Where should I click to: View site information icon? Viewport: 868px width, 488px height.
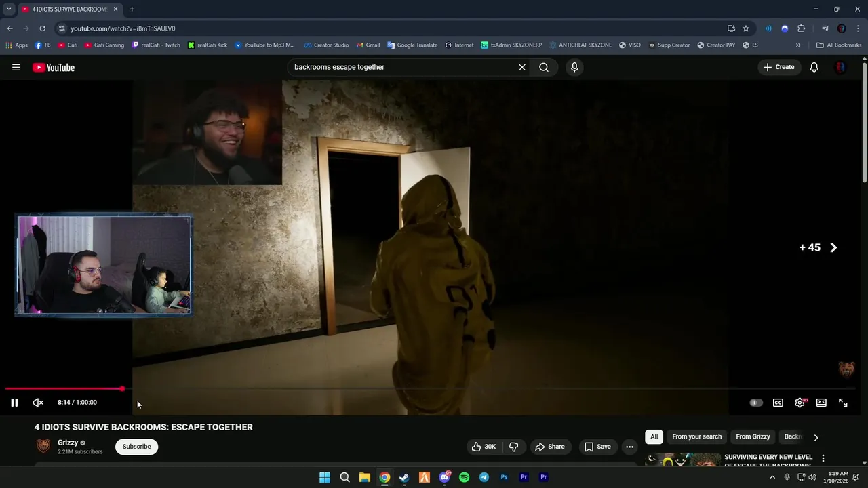tap(62, 28)
